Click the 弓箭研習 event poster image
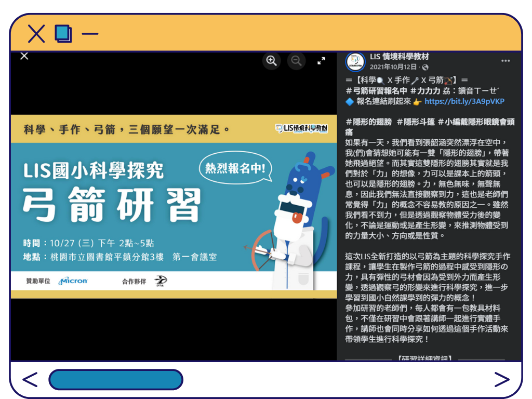532x399 pixels. click(174, 207)
